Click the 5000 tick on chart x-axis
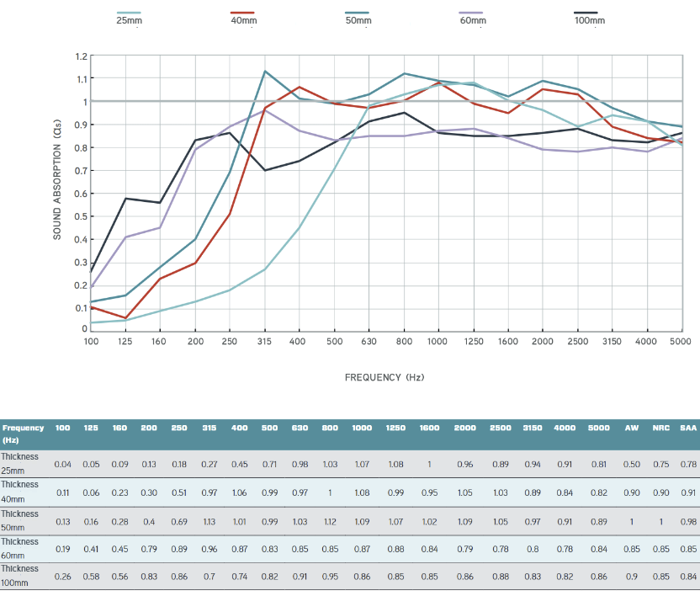This screenshot has width=700, height=612. click(x=680, y=342)
